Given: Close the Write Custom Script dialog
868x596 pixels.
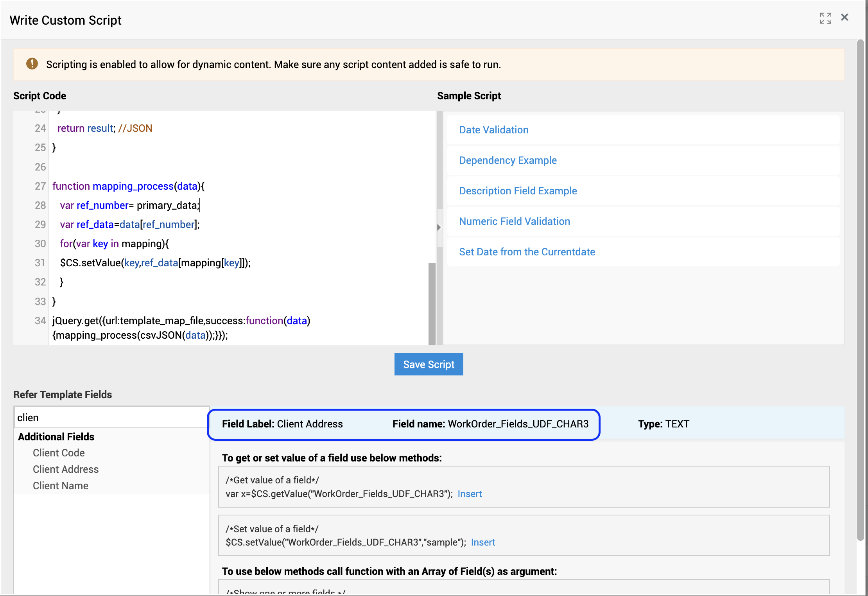Looking at the screenshot, I should coord(845,18).
